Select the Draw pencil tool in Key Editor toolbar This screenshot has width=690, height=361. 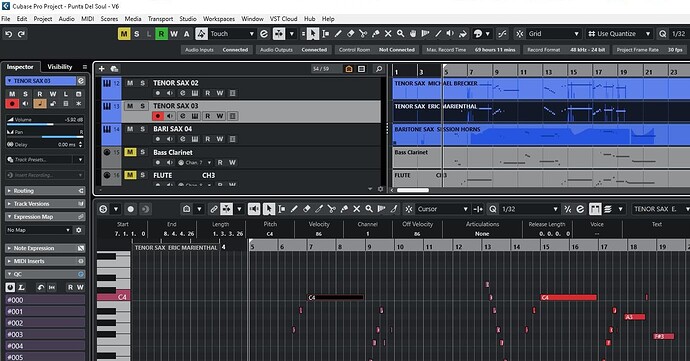[294, 209]
